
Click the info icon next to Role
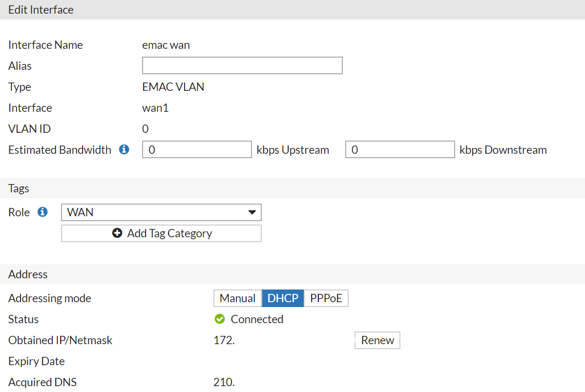43,212
